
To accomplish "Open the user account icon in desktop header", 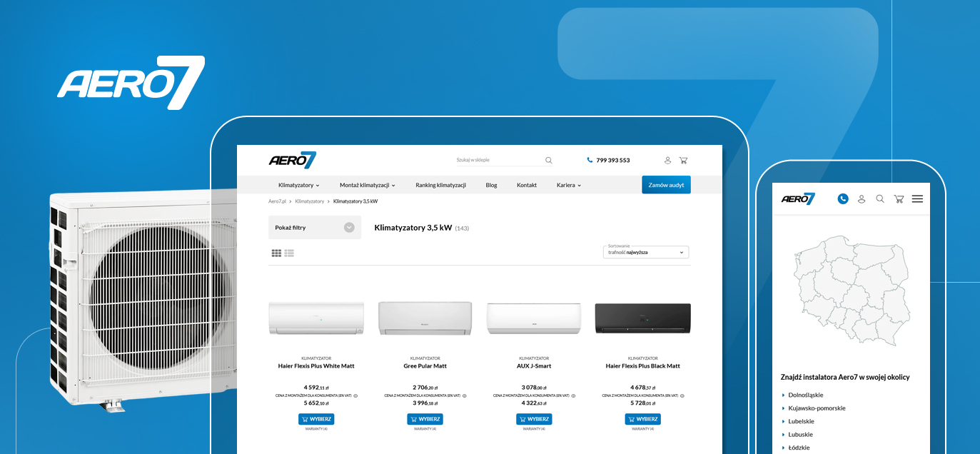I will (x=667, y=161).
